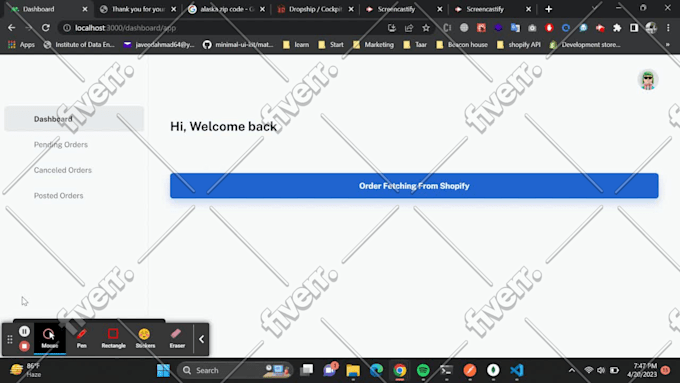The height and width of the screenshot is (383, 680).
Task: Show more bookmarks overflow chevron
Action: [668, 45]
